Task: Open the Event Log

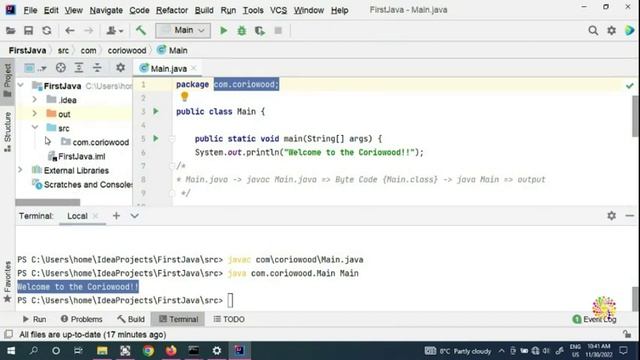Action: pyautogui.click(x=594, y=319)
